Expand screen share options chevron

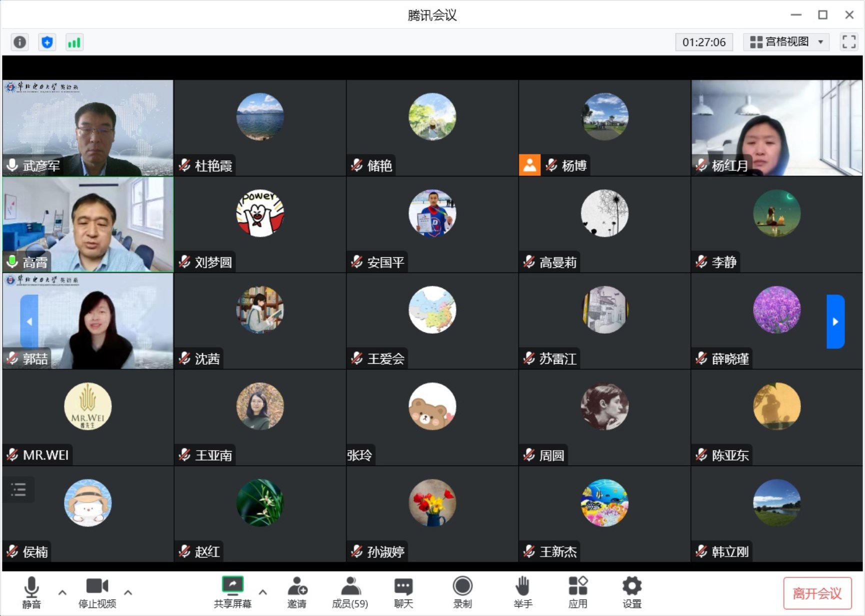pyautogui.click(x=262, y=593)
